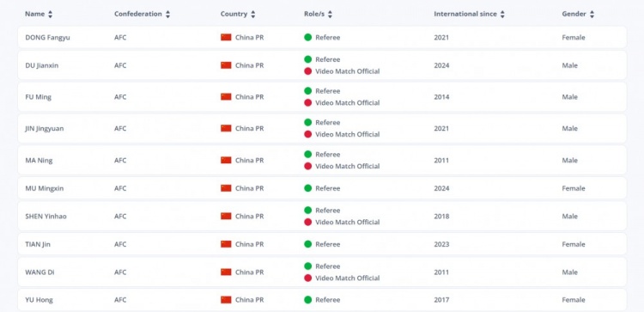
Task: Click 2011 year in WANG Di row
Action: (441, 272)
